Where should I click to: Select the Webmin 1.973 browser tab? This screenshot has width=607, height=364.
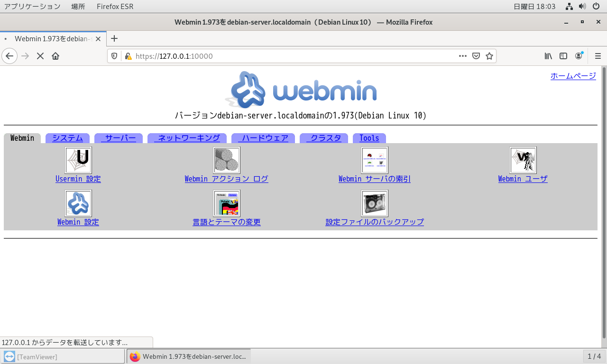(53, 39)
